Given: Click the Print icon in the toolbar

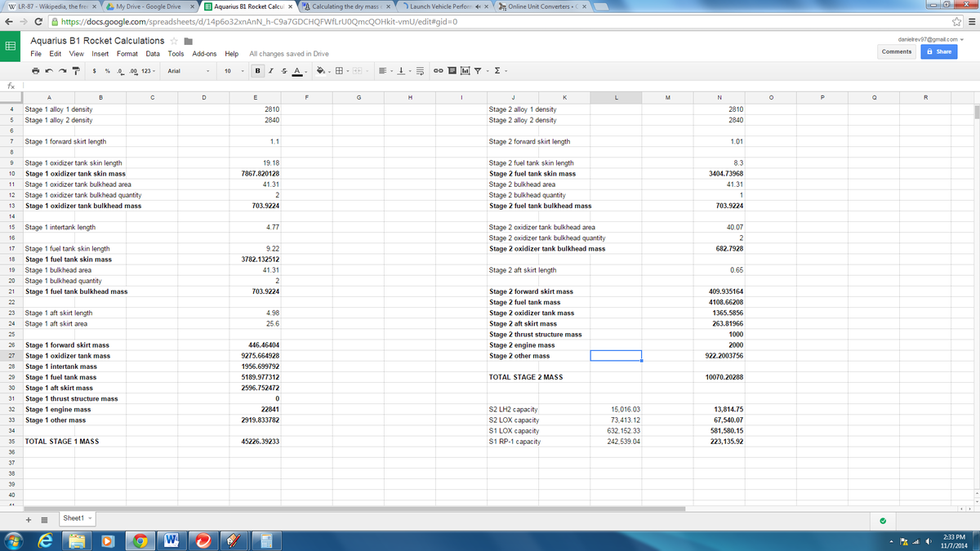Looking at the screenshot, I should 35,71.
